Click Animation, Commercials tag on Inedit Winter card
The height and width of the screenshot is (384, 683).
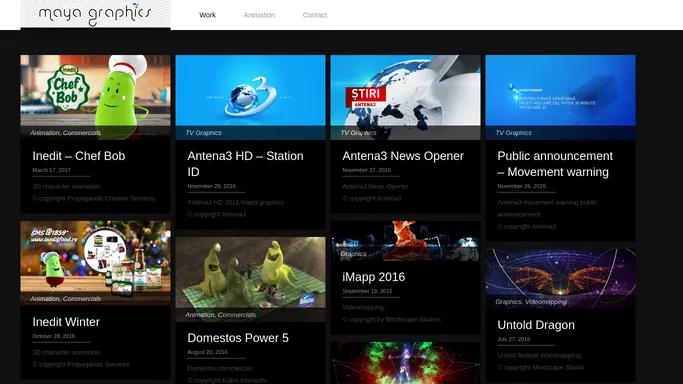65,299
